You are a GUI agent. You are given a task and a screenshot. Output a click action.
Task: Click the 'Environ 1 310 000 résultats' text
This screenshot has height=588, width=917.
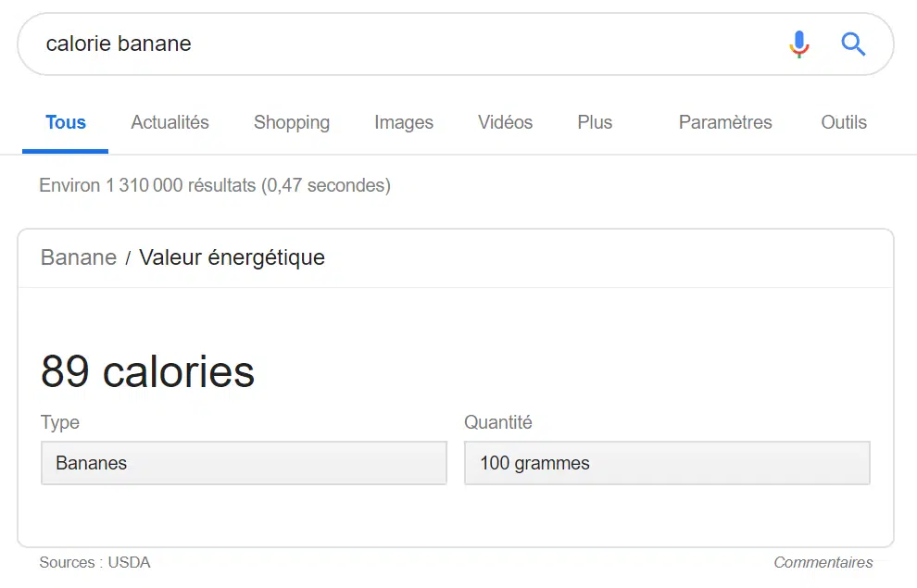[215, 185]
